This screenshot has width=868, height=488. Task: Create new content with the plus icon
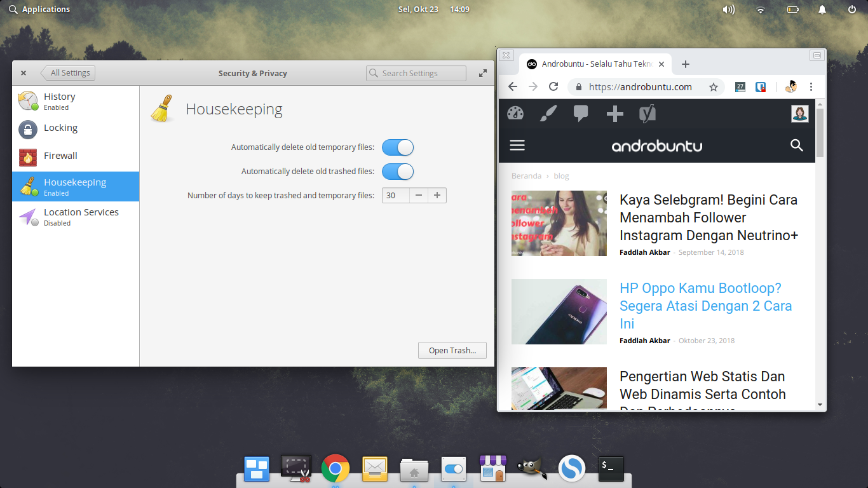614,113
